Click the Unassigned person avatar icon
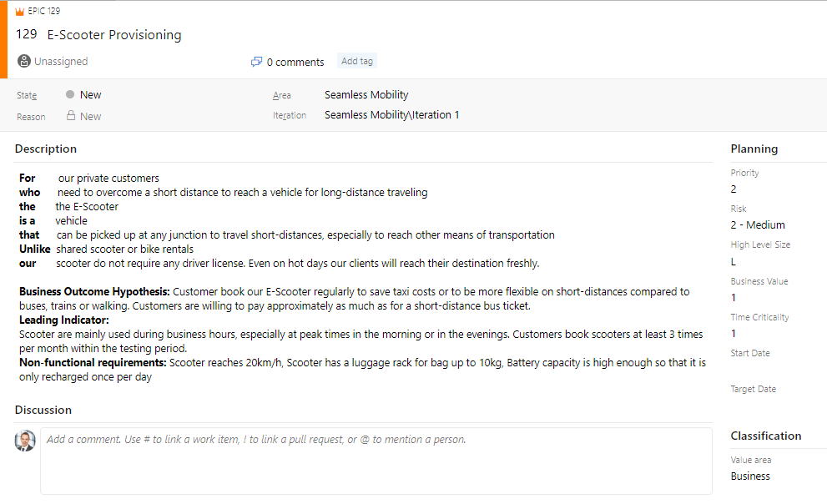The width and height of the screenshot is (827, 504). (x=23, y=61)
